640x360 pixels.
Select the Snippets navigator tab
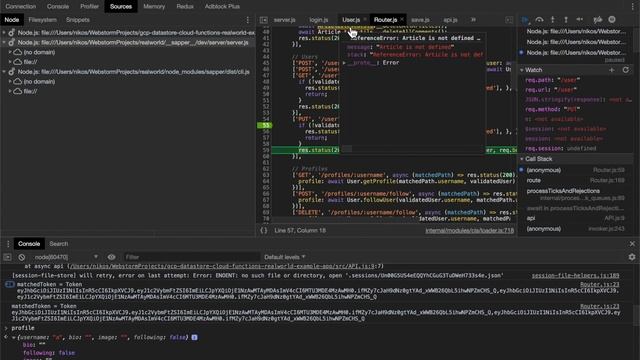[78, 20]
